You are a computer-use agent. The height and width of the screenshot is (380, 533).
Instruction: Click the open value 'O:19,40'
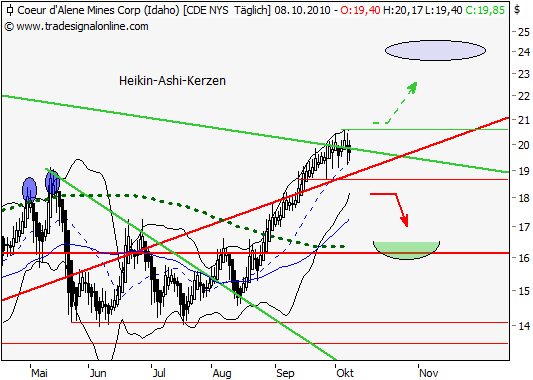tap(360, 10)
